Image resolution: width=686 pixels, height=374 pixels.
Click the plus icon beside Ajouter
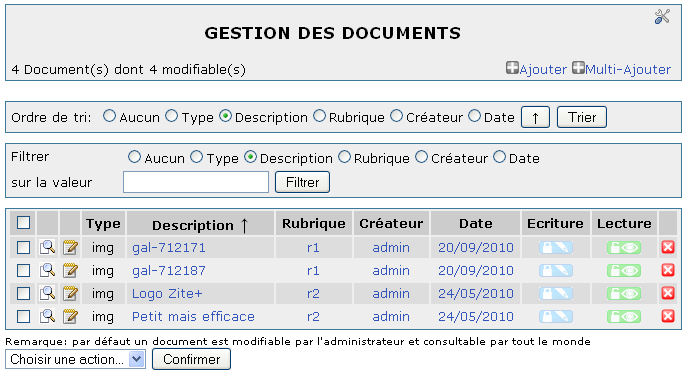(512, 68)
